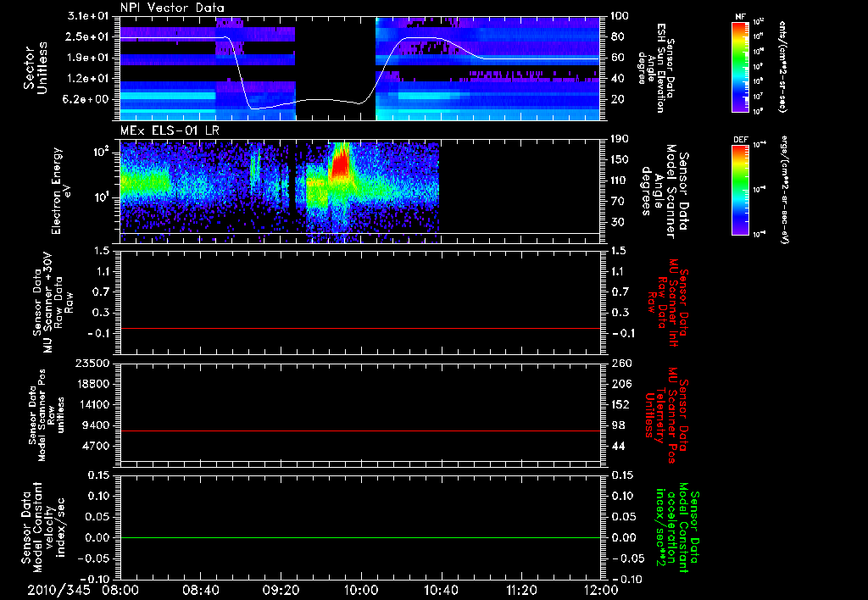Click the red 'MU Scanner Pos Telemetry' axis title

click(666, 415)
